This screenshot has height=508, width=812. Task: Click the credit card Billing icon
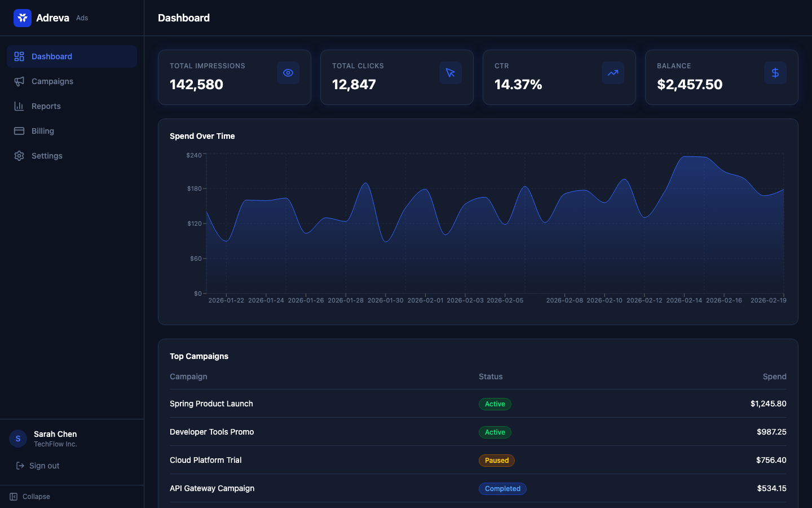[19, 131]
